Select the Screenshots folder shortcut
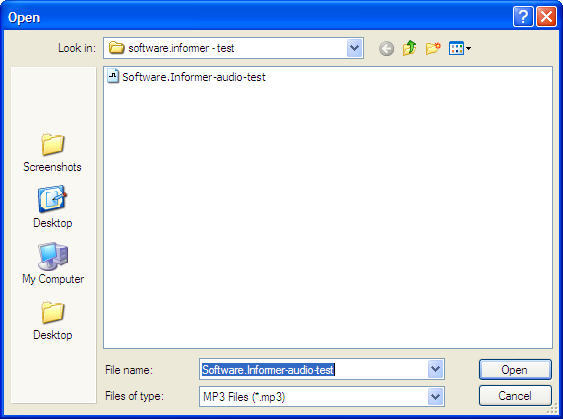Screen dimensions: 563x419 coord(52,153)
